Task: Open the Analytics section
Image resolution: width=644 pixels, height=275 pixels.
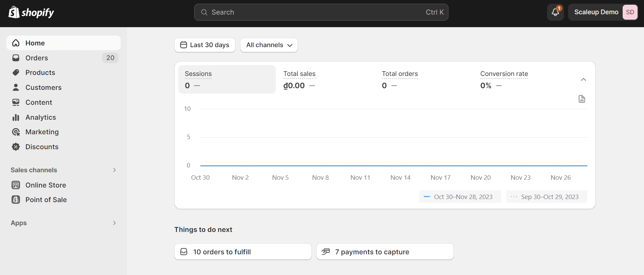Action: 63,117
